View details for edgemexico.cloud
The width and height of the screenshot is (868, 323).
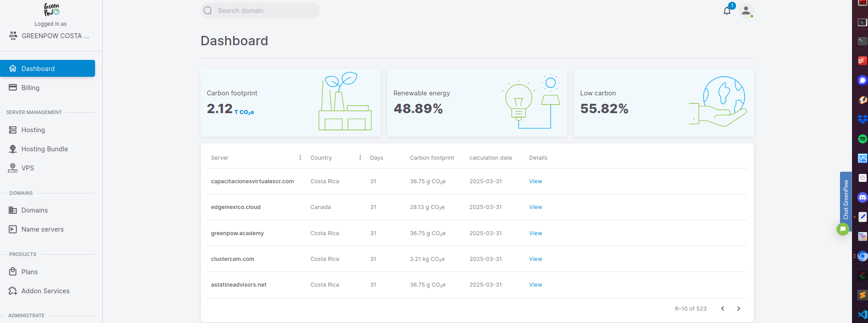point(535,207)
